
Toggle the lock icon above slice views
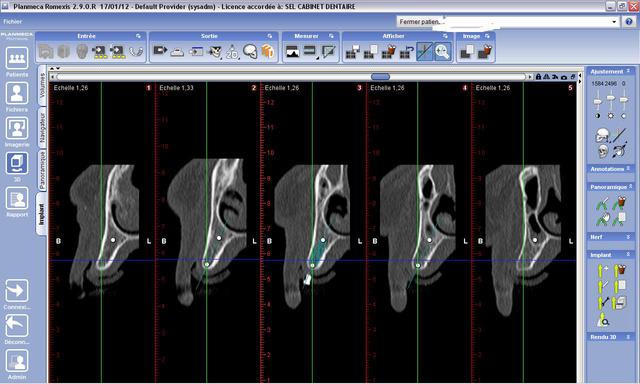coord(538,77)
